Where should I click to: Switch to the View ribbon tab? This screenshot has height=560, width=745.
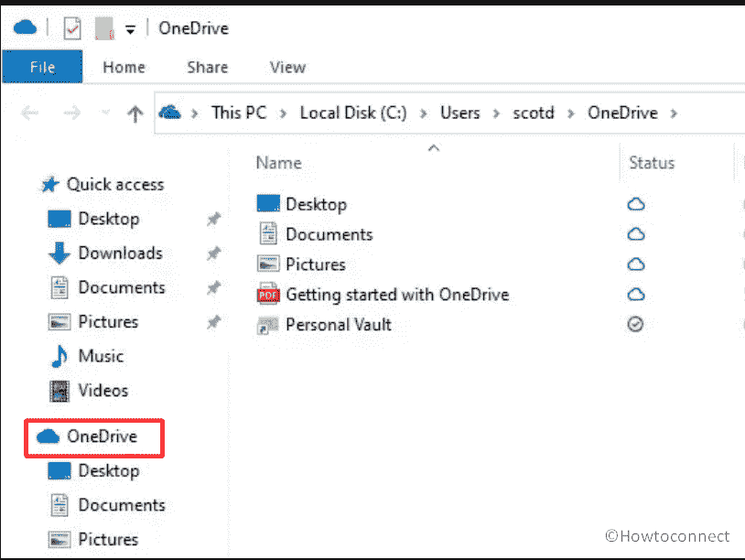286,67
